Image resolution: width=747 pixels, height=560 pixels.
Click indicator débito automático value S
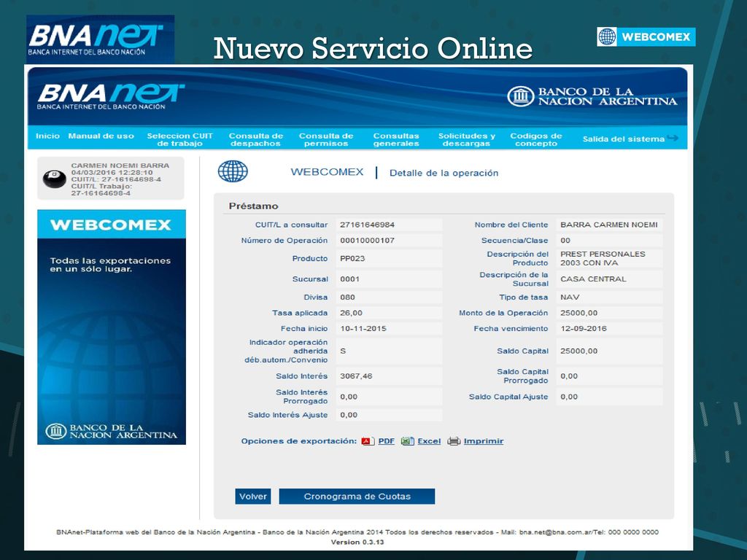[x=390, y=351]
